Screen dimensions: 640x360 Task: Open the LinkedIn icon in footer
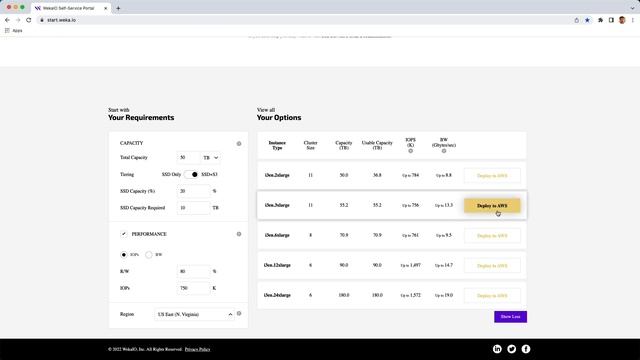pyautogui.click(x=497, y=349)
